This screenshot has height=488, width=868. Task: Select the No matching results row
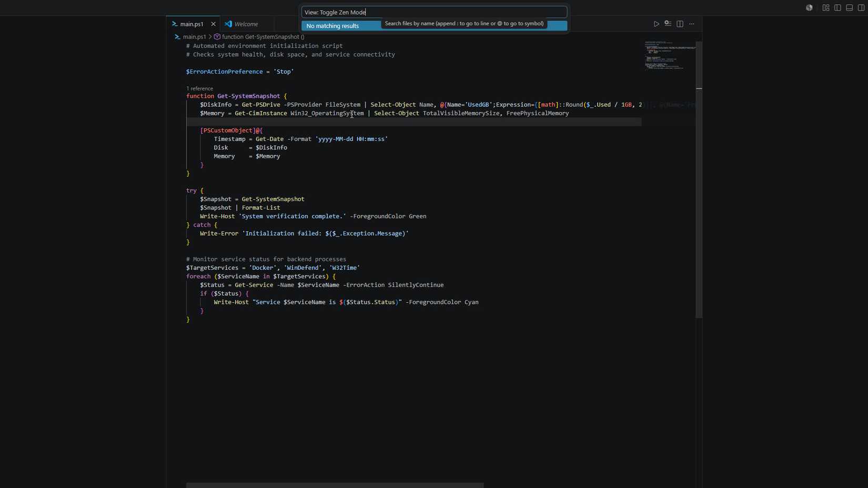pos(434,26)
